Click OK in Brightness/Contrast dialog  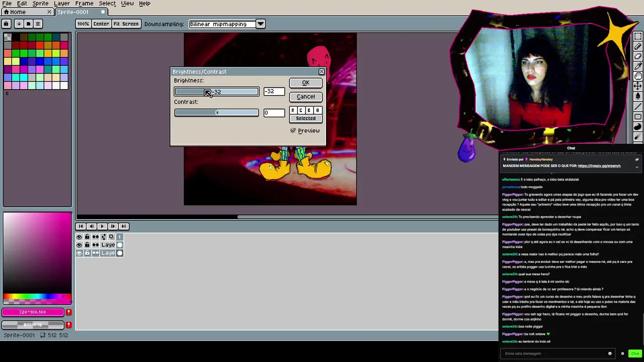305,83
